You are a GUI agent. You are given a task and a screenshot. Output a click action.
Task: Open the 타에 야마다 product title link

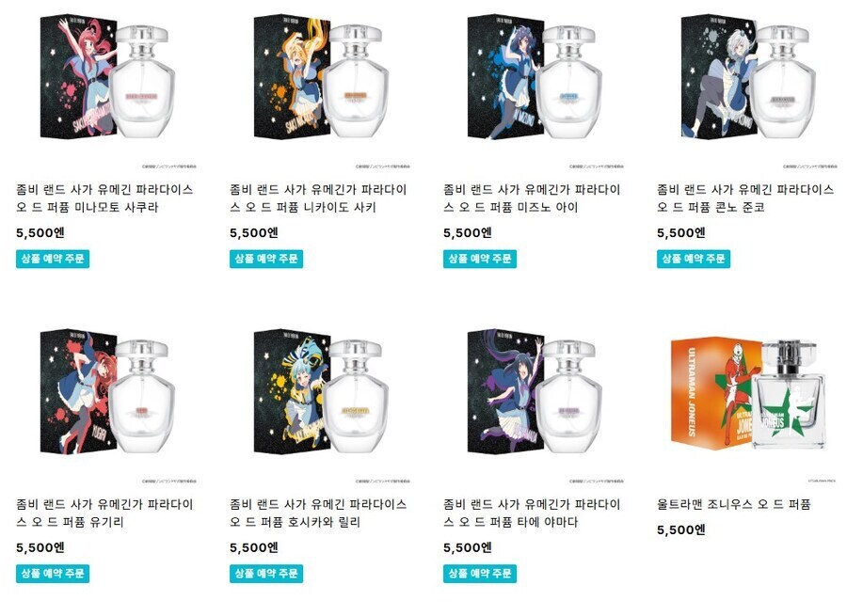[x=532, y=513]
